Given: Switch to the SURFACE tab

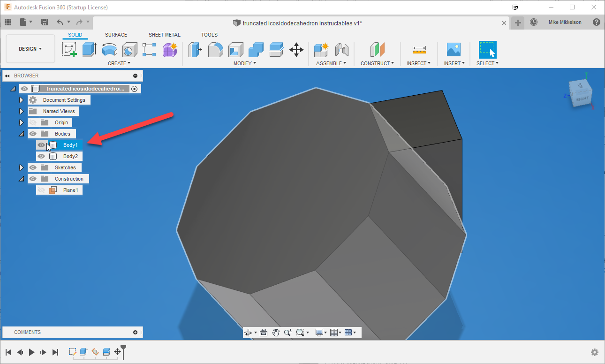Looking at the screenshot, I should point(116,34).
